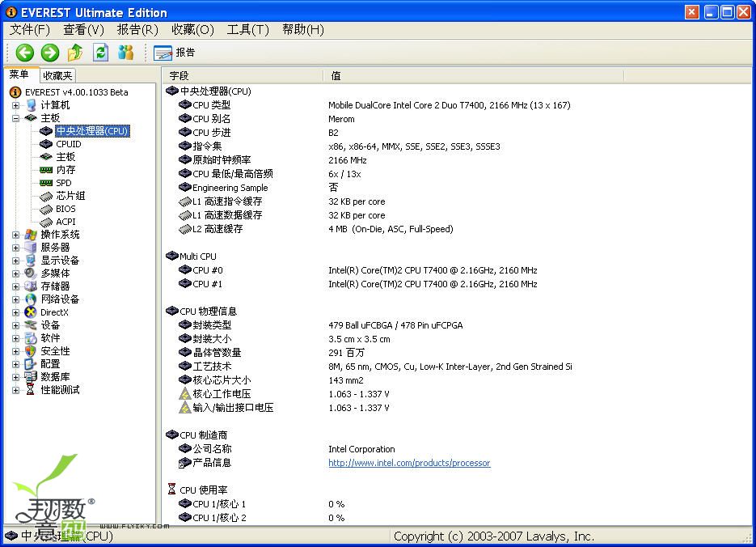Click the 操作系统 Windows flag icon

(x=31, y=235)
